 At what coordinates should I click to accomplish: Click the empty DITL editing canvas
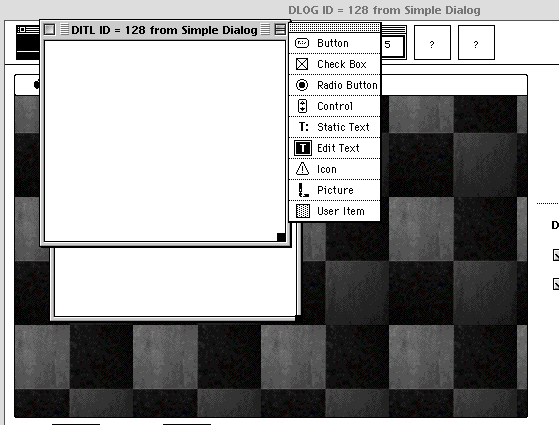coord(164,141)
